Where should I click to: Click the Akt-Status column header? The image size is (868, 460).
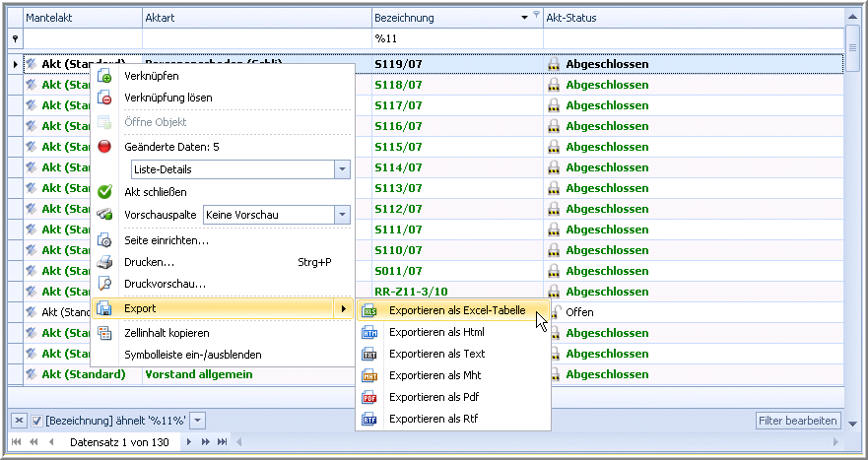click(x=690, y=18)
